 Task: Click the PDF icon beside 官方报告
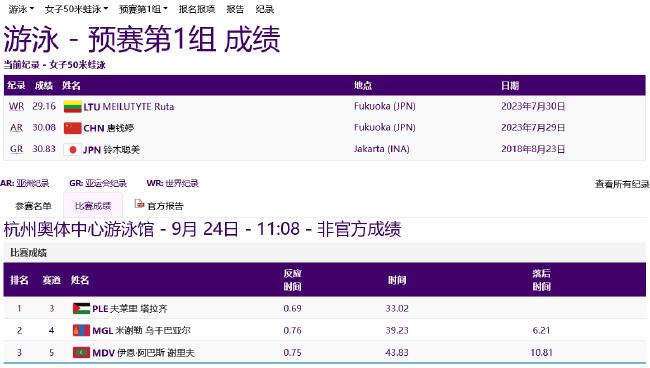(139, 204)
